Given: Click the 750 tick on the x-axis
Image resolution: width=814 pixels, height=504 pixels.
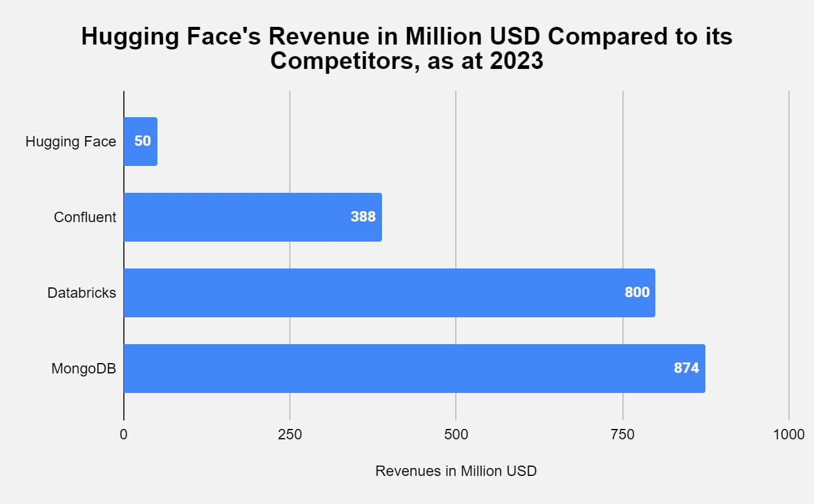Looking at the screenshot, I should tap(623, 436).
